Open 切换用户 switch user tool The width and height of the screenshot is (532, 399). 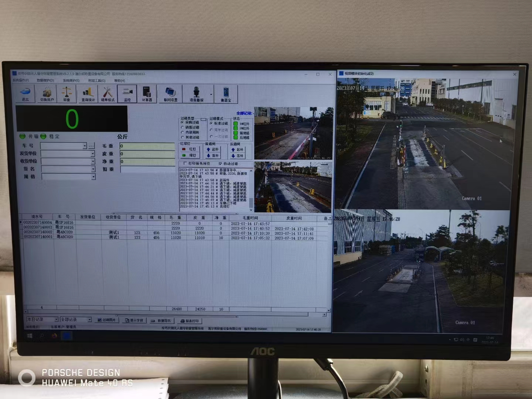(x=47, y=94)
